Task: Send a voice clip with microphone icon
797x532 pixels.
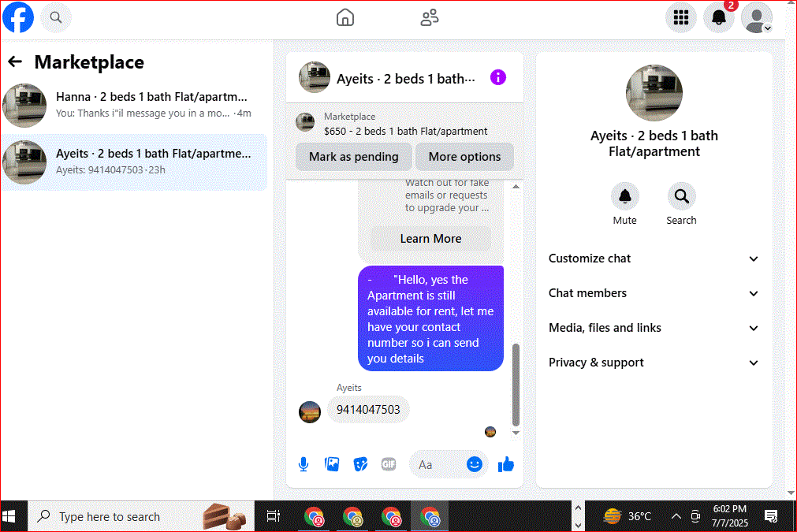Action: [x=304, y=464]
